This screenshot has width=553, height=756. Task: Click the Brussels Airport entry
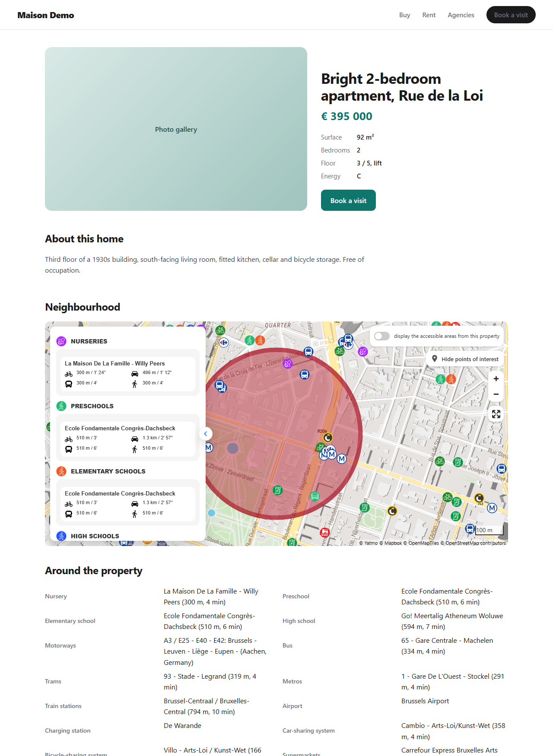tap(425, 701)
